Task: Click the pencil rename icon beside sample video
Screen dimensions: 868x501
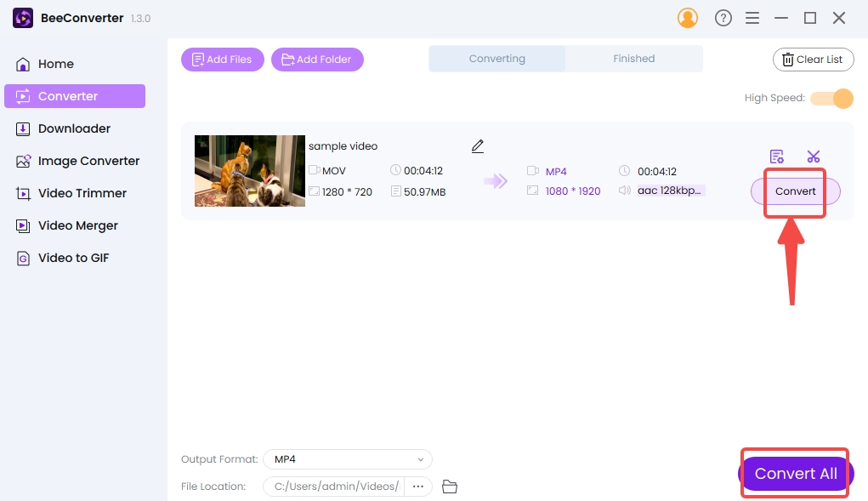Action: pyautogui.click(x=478, y=146)
